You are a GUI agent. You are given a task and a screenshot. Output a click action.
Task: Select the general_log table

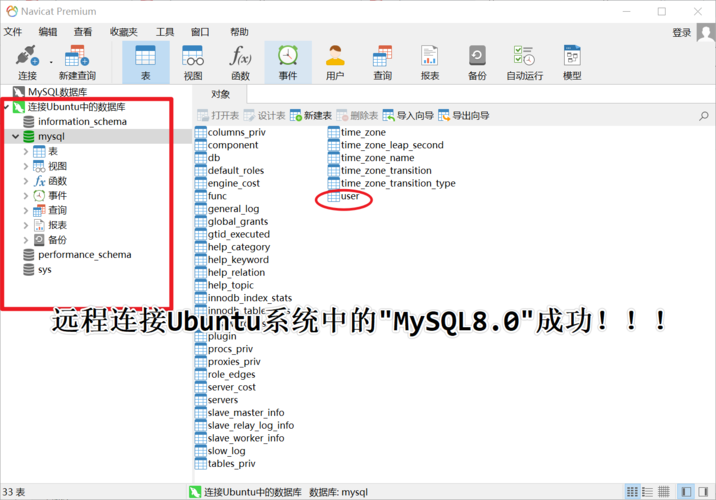[227, 209]
